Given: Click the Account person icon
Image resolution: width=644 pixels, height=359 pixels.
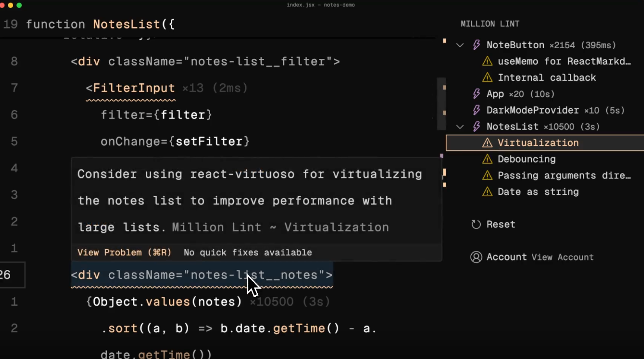Looking at the screenshot, I should [476, 257].
